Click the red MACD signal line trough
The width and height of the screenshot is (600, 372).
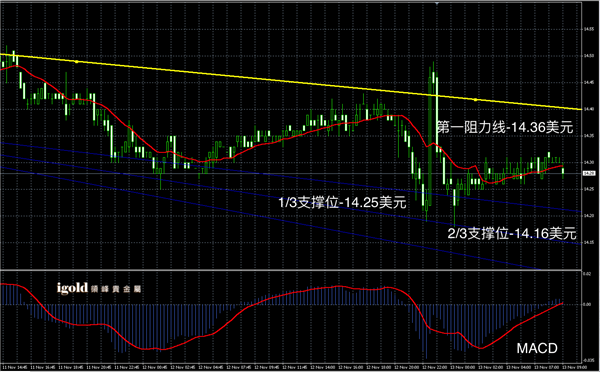481,348
